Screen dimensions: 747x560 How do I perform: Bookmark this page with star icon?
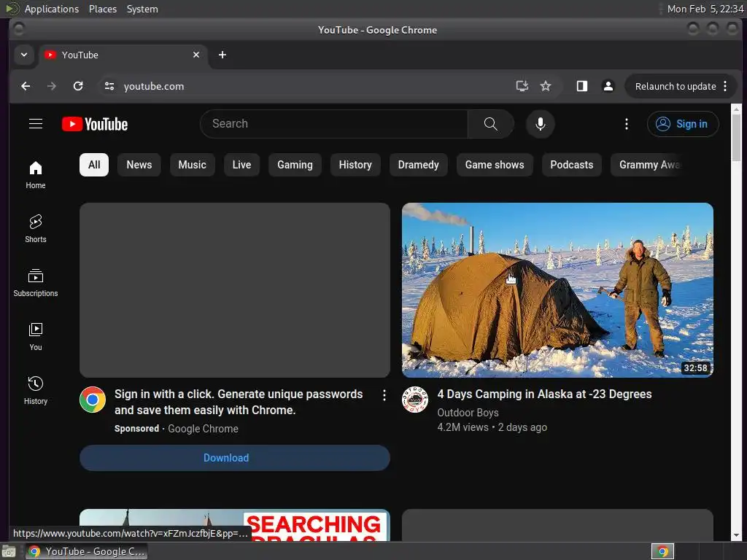point(546,86)
